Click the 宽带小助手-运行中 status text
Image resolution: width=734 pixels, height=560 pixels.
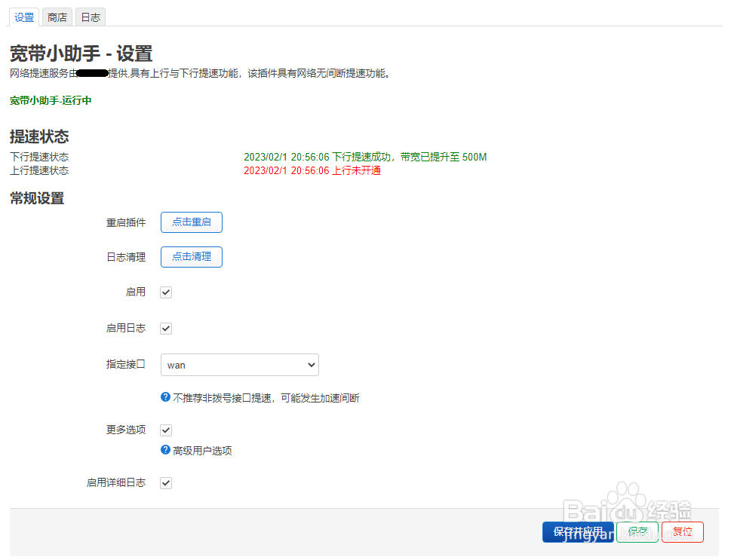click(51, 100)
